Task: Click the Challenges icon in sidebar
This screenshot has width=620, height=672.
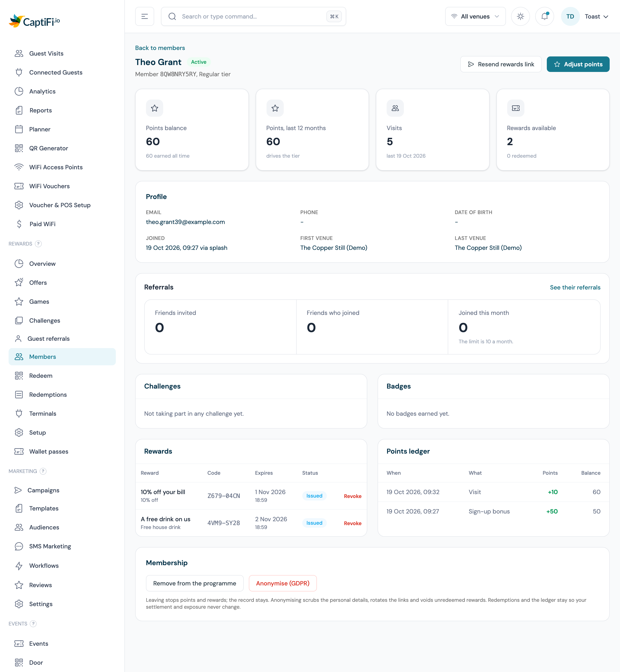Action: pos(19,320)
